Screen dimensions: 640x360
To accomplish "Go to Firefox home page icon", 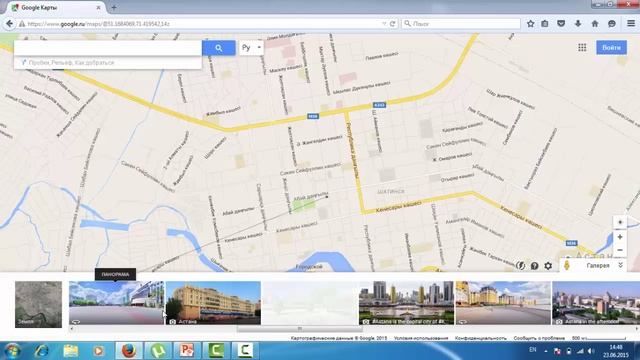I will [x=595, y=24].
